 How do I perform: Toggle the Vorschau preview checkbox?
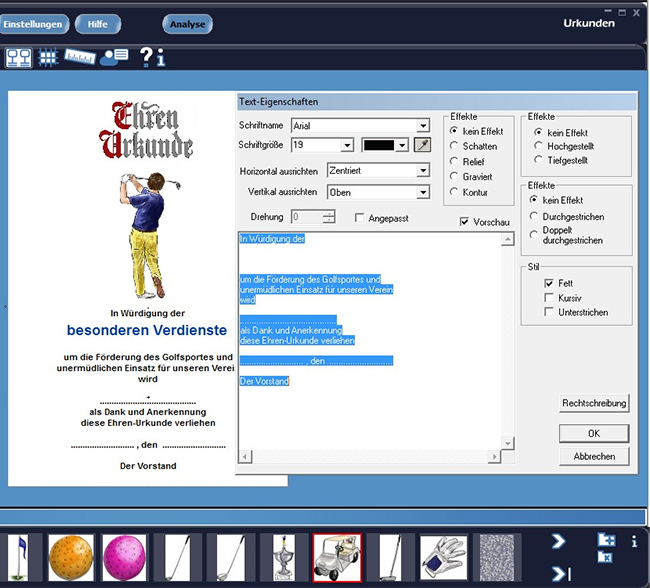[466, 222]
